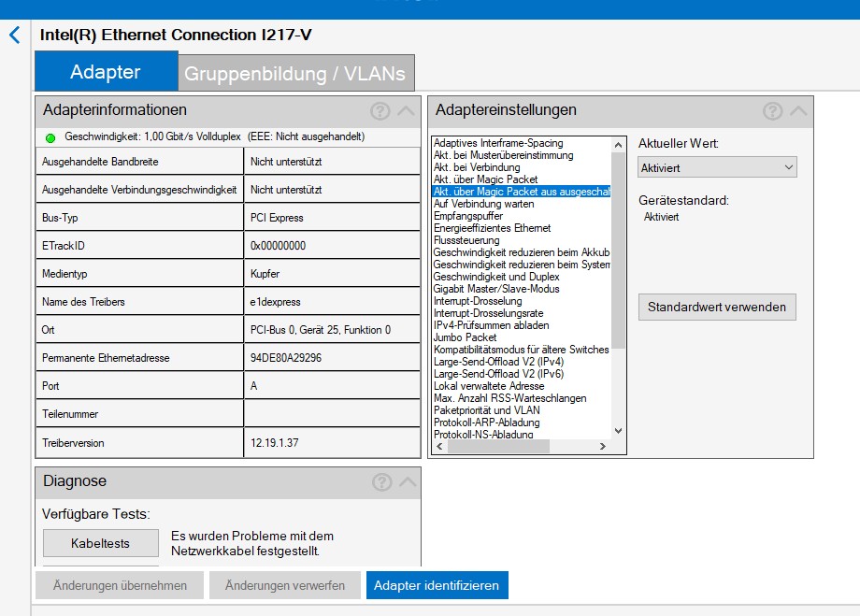Select Geschwindigkeit reduzieren beim Akkubetrieb
The height and width of the screenshot is (616, 860).
[522, 252]
